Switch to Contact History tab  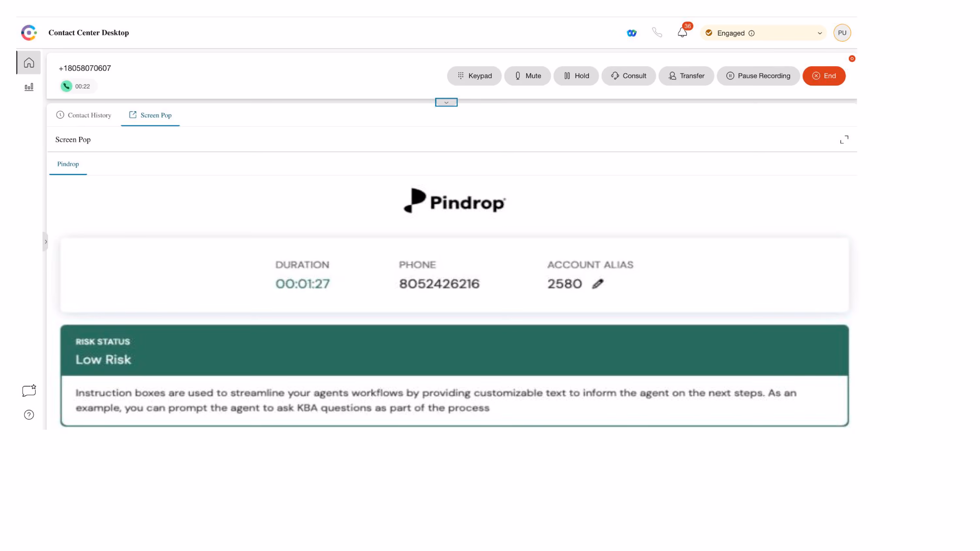84,115
